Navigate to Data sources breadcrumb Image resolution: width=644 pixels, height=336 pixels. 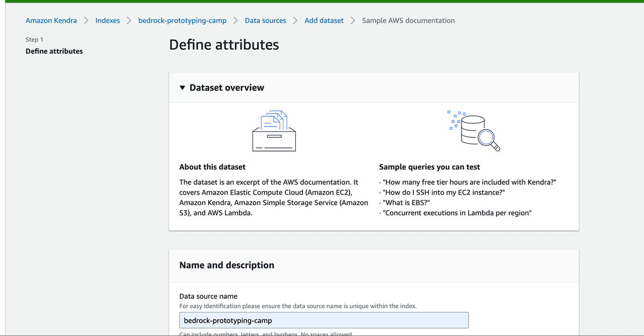coord(266,21)
